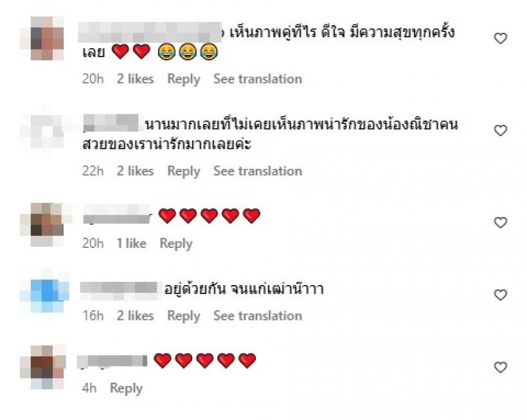The height and width of the screenshot is (420, 527).
Task: View the 1 like on hearts comment
Action: click(x=131, y=243)
